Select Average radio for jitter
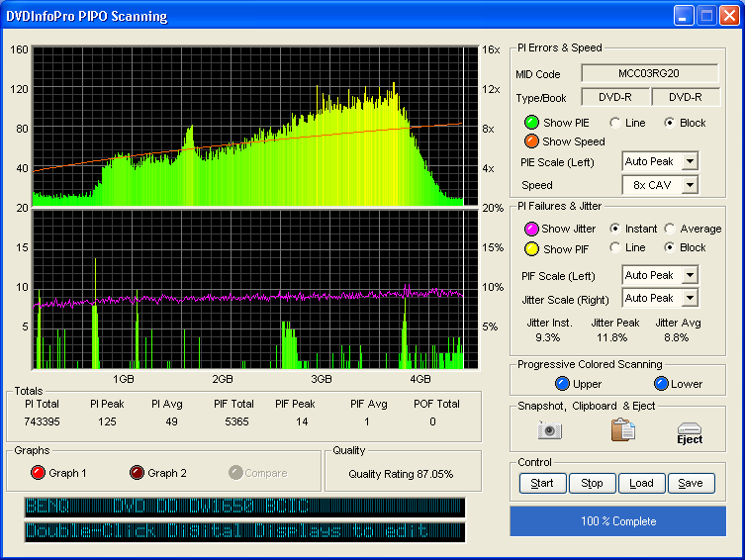Screen dimensions: 745x560 click(x=670, y=229)
